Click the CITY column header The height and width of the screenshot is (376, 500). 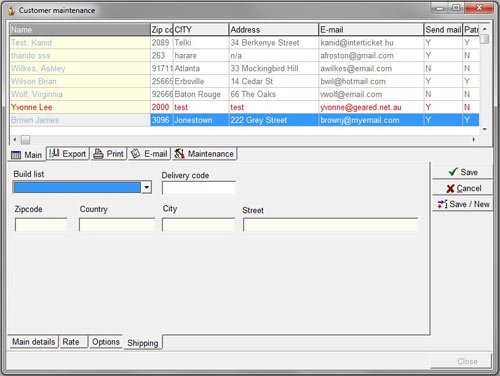[x=201, y=30]
